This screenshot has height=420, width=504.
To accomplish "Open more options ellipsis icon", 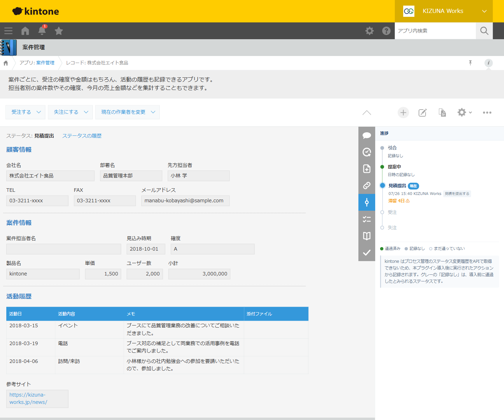I will (x=487, y=112).
